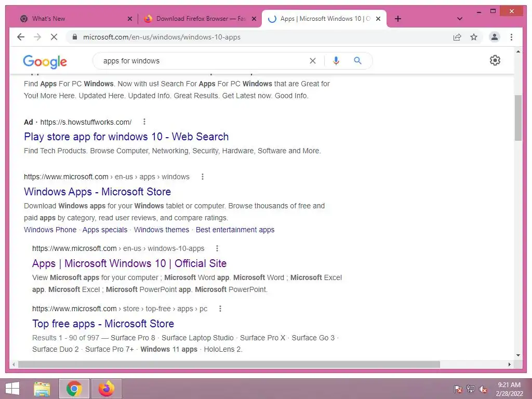Click the Chrome taskbar icon
This screenshot has height=399, width=532.
point(74,389)
